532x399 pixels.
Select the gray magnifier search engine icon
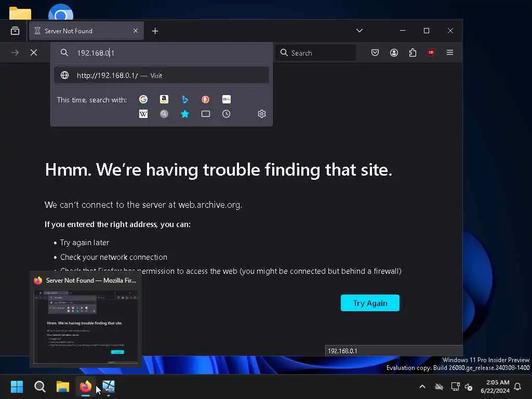click(x=164, y=114)
